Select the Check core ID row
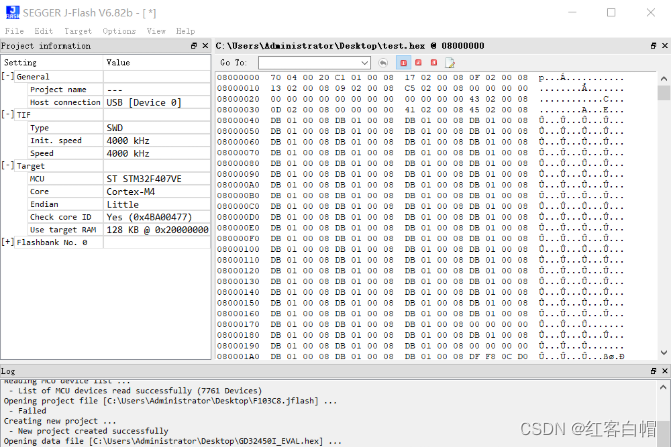 click(119, 217)
